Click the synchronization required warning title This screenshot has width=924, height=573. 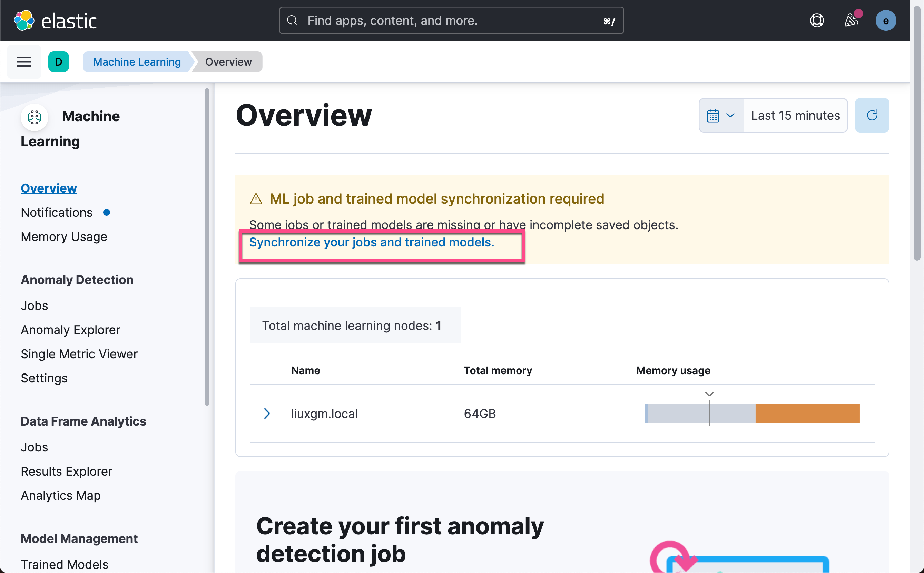click(437, 198)
